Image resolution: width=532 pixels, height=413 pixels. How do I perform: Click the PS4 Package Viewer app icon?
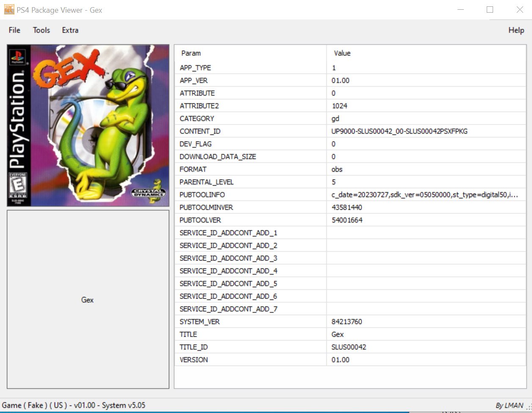(9, 9)
